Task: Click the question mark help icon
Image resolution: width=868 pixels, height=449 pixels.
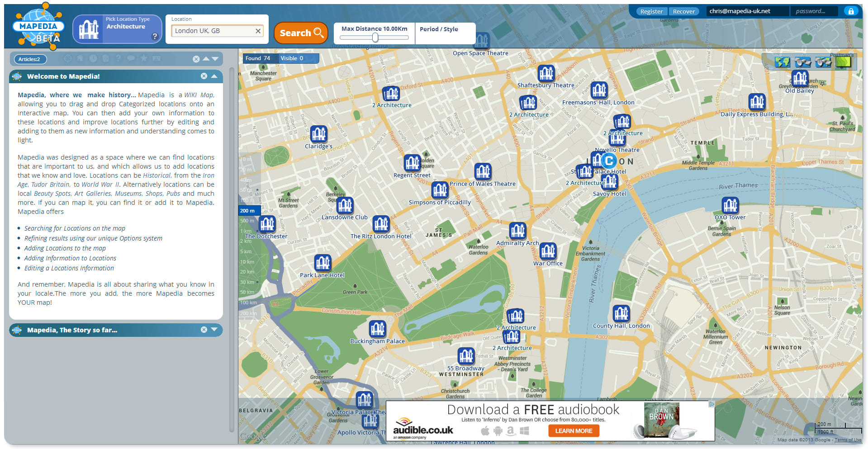Action: click(119, 58)
